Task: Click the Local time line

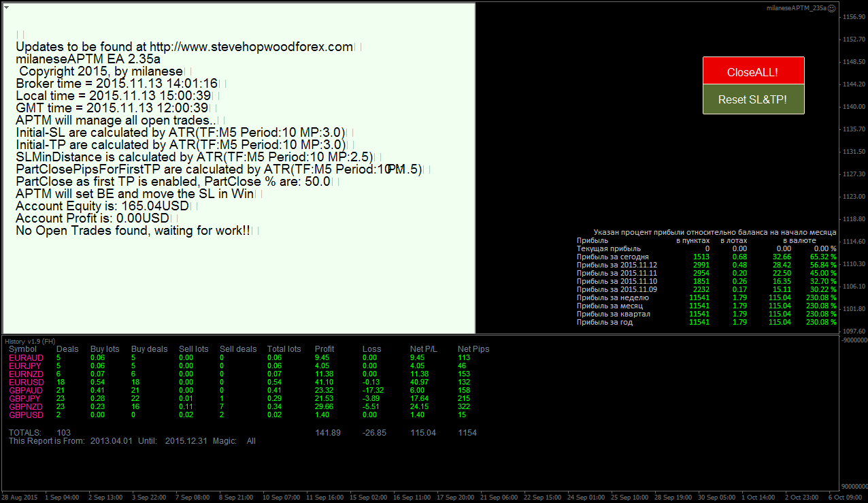Action: pos(113,96)
